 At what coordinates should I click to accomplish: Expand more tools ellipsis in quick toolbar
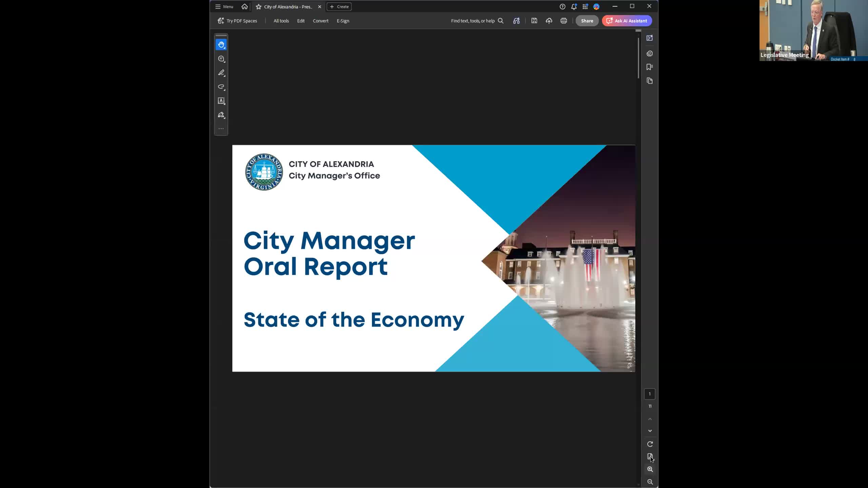pyautogui.click(x=221, y=129)
